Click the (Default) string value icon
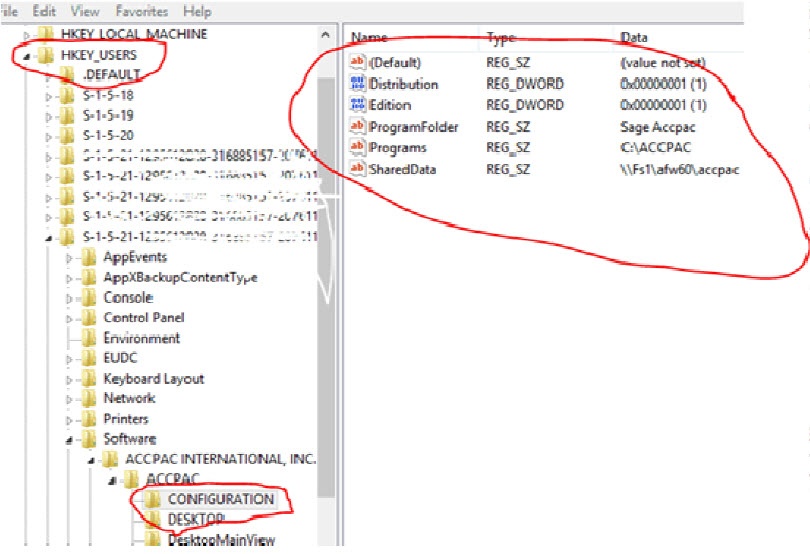 [x=357, y=63]
